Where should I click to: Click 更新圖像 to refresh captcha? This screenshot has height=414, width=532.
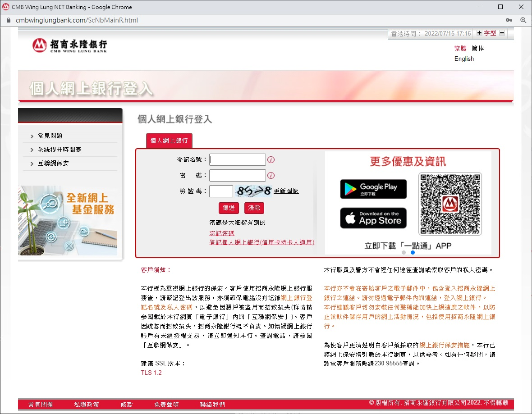[286, 191]
